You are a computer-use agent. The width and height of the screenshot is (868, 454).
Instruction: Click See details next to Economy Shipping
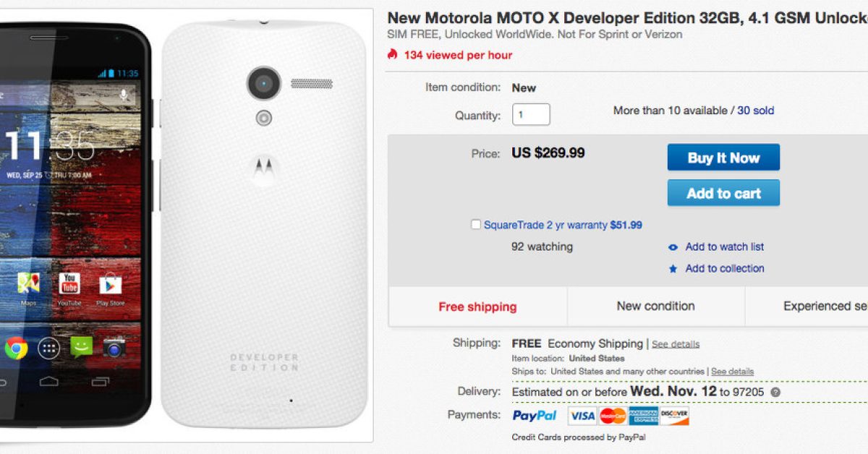(676, 344)
